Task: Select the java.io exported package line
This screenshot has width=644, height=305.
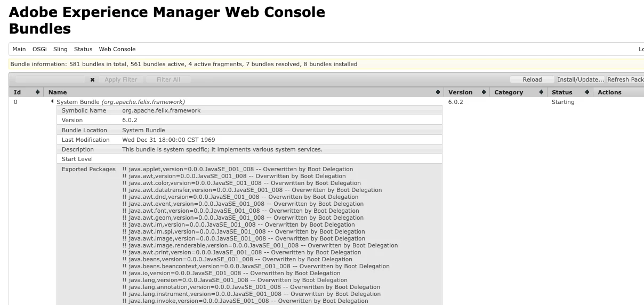Action: point(231,273)
